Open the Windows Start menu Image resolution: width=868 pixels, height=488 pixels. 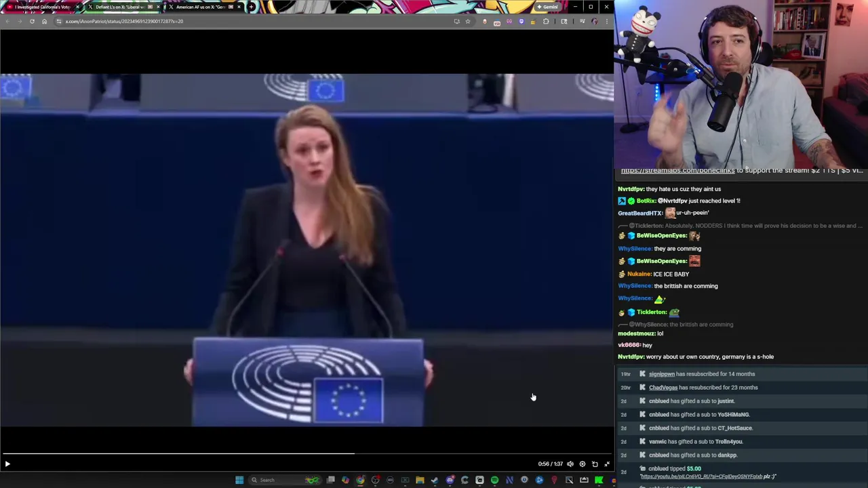(239, 480)
